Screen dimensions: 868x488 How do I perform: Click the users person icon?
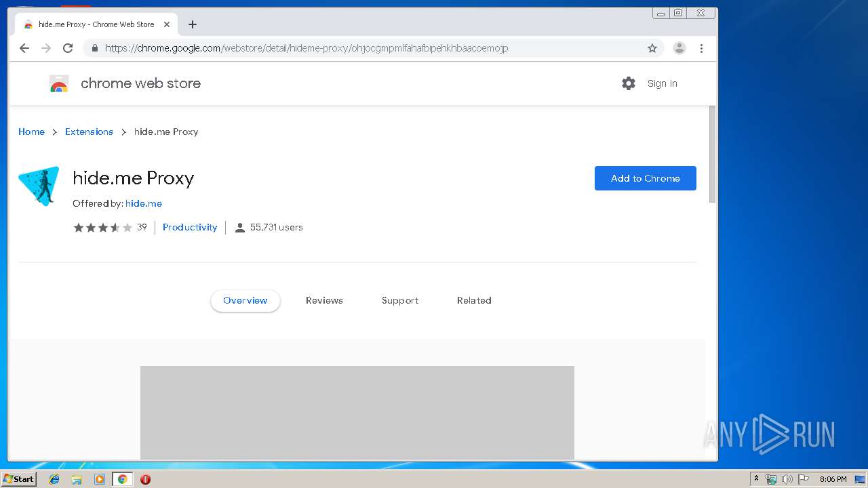pos(239,228)
